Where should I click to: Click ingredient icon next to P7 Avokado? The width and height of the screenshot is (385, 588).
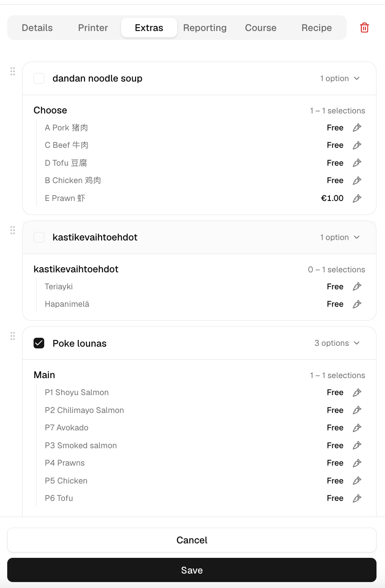tap(357, 428)
